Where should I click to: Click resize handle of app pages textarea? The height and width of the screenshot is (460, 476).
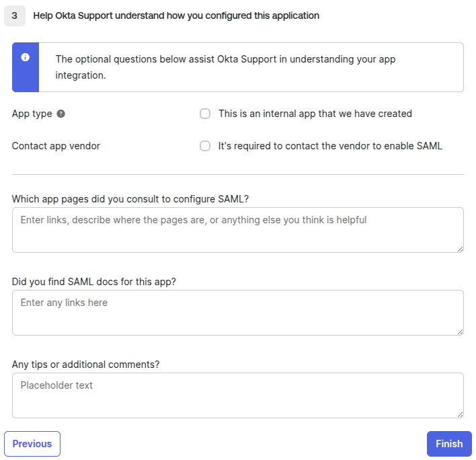click(x=460, y=249)
